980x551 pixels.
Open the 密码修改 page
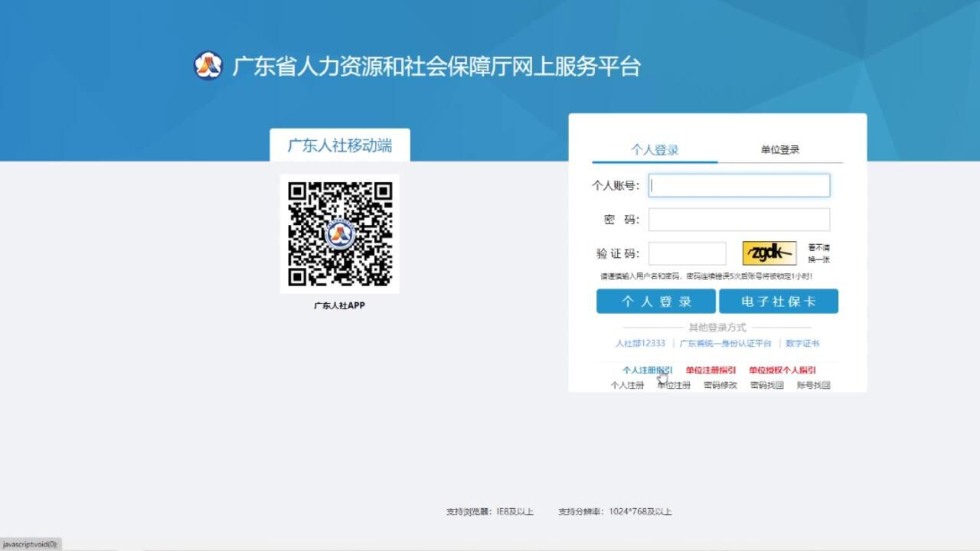(x=720, y=385)
